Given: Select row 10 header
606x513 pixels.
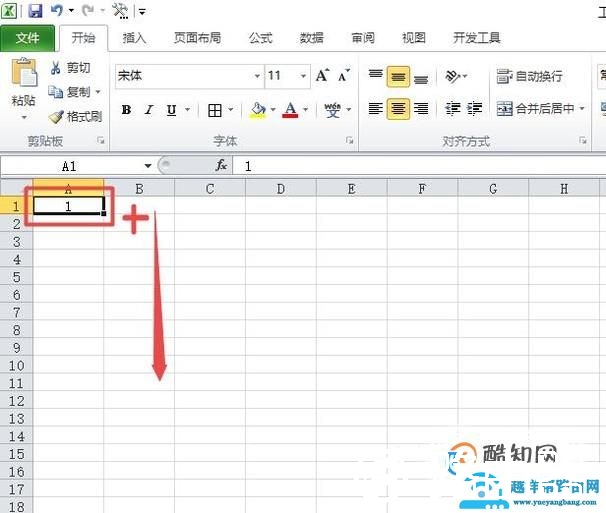Looking at the screenshot, I should click(16, 365).
